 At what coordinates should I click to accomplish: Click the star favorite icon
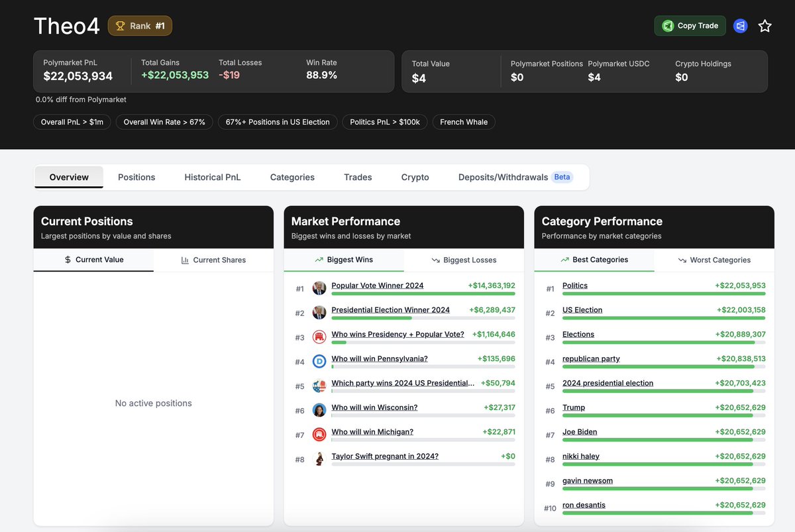(765, 26)
